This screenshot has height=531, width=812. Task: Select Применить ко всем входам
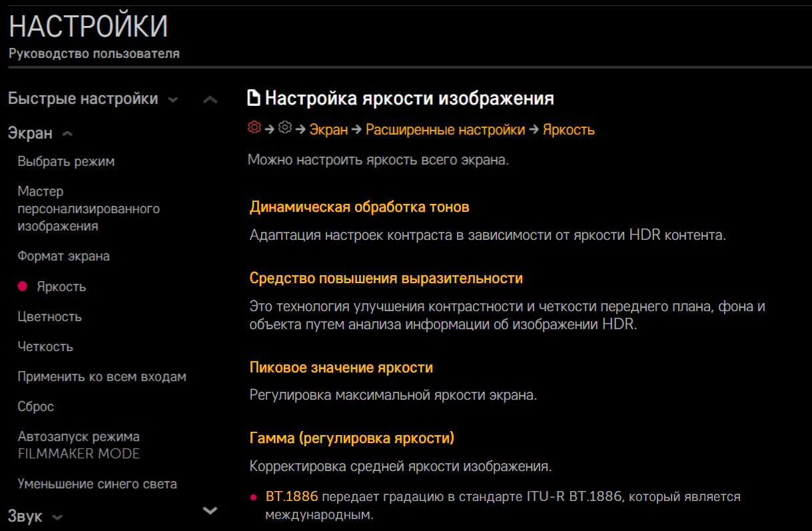point(101,376)
